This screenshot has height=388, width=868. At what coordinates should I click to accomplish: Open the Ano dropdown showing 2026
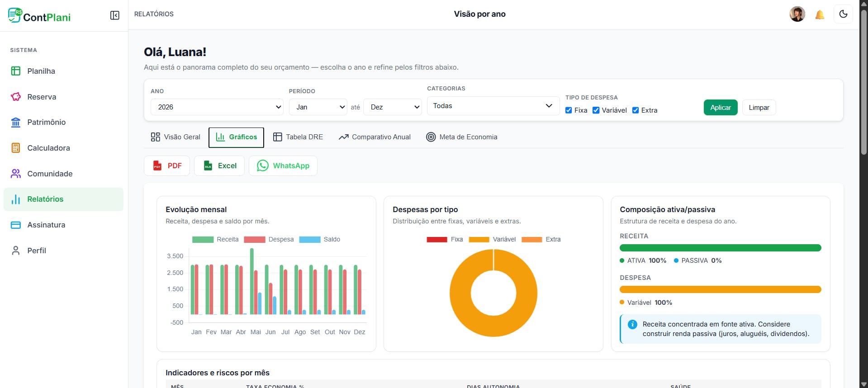[217, 107]
